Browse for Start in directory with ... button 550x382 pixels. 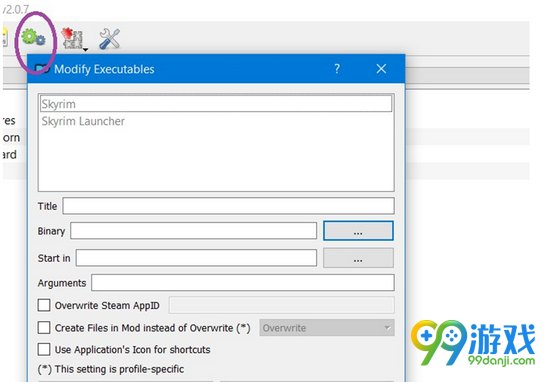click(x=358, y=258)
